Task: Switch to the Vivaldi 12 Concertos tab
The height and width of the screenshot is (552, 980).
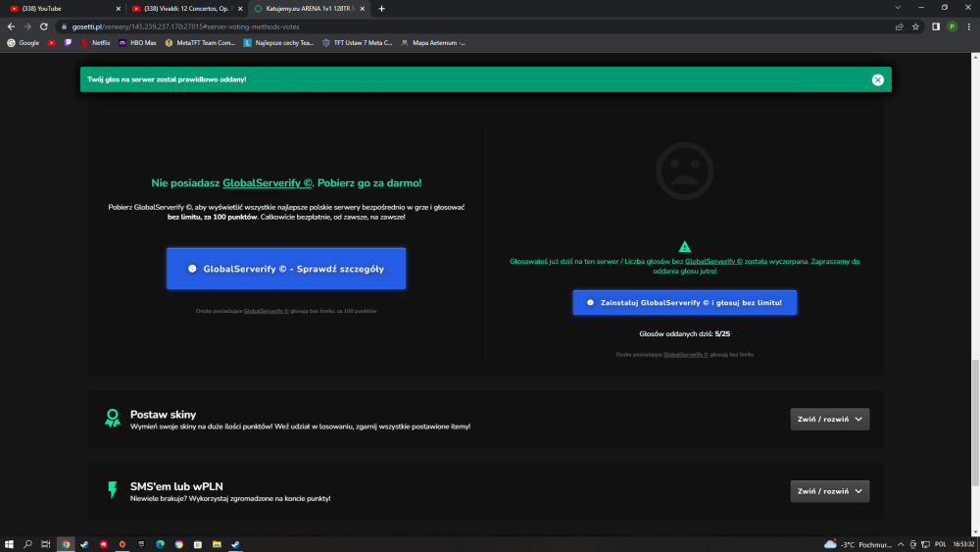Action: click(186, 9)
